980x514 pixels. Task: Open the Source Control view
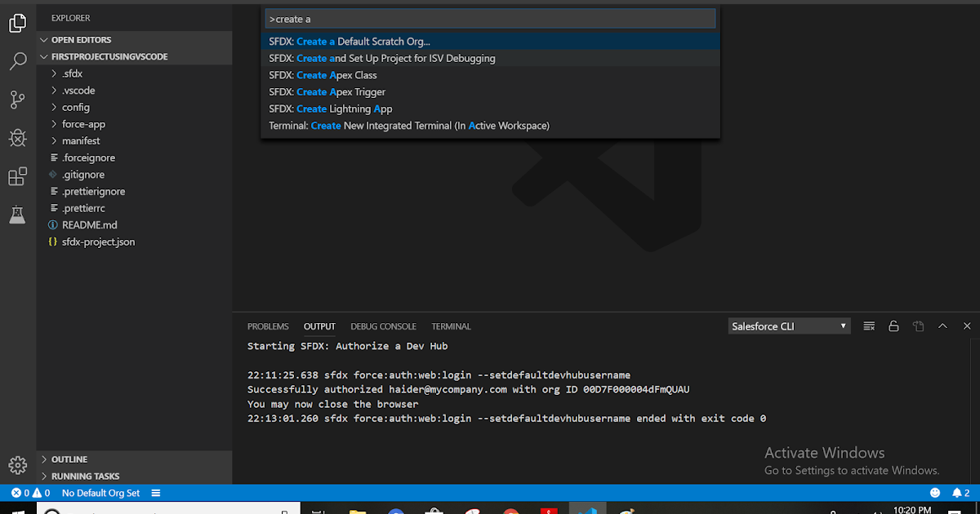point(17,99)
